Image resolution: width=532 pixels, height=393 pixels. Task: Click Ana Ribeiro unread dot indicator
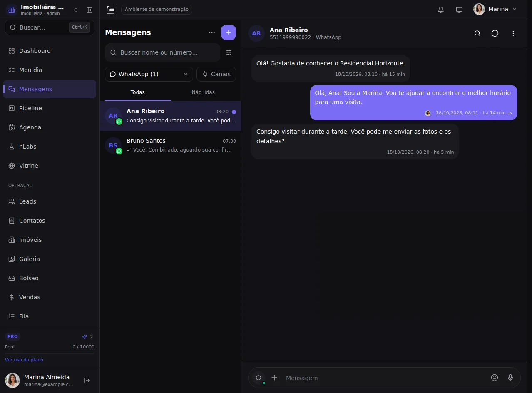point(234,112)
